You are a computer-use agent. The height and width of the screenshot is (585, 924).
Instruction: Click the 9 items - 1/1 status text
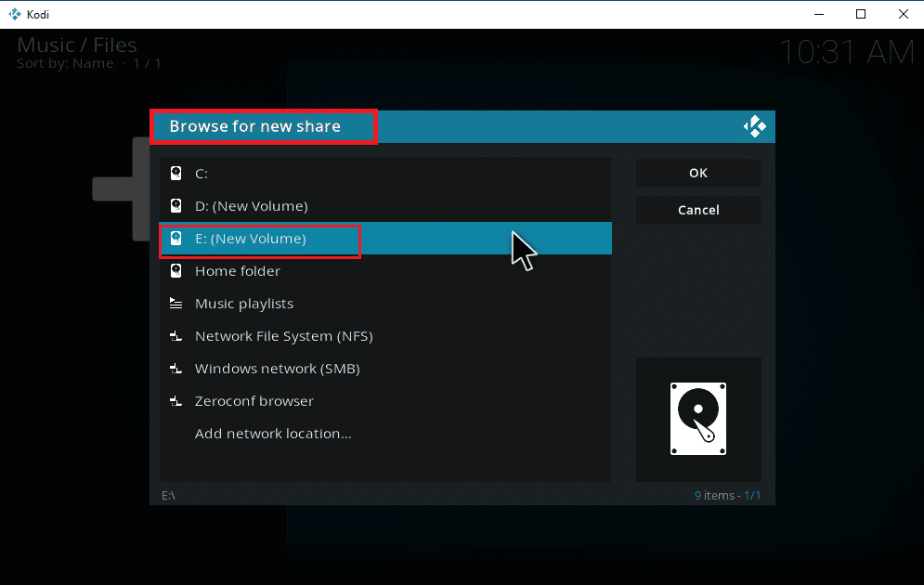pos(727,495)
